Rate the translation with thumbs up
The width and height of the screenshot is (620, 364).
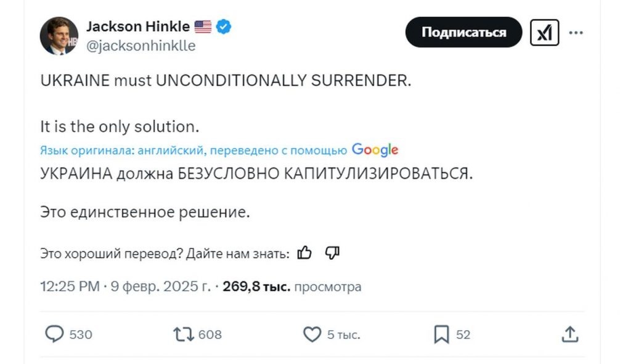point(304,252)
